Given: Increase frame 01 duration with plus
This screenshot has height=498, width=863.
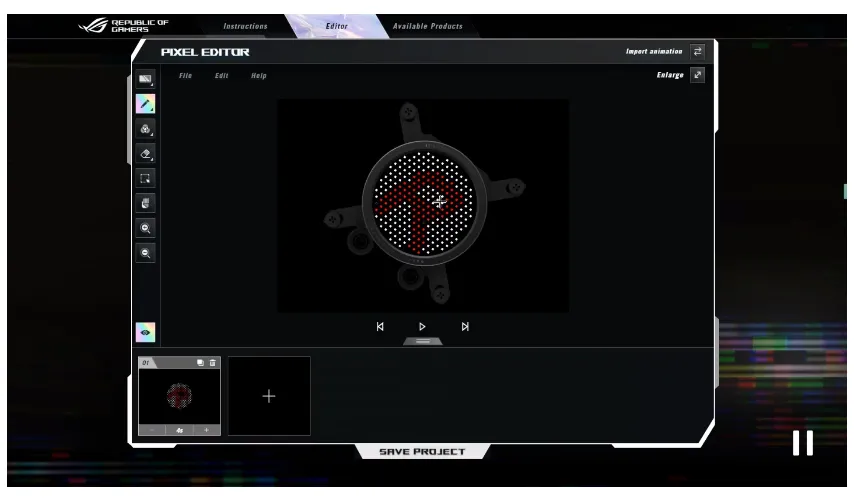Looking at the screenshot, I should (207, 430).
